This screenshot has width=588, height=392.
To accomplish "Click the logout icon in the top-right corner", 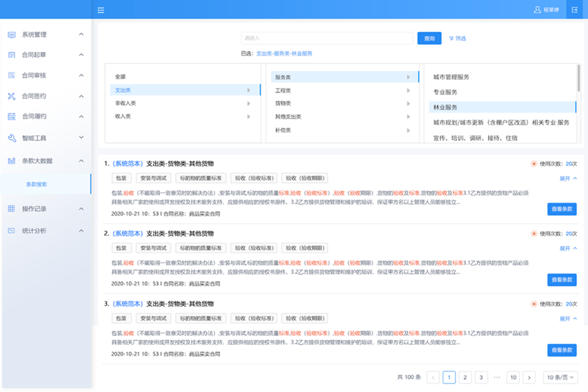I will click(574, 9).
